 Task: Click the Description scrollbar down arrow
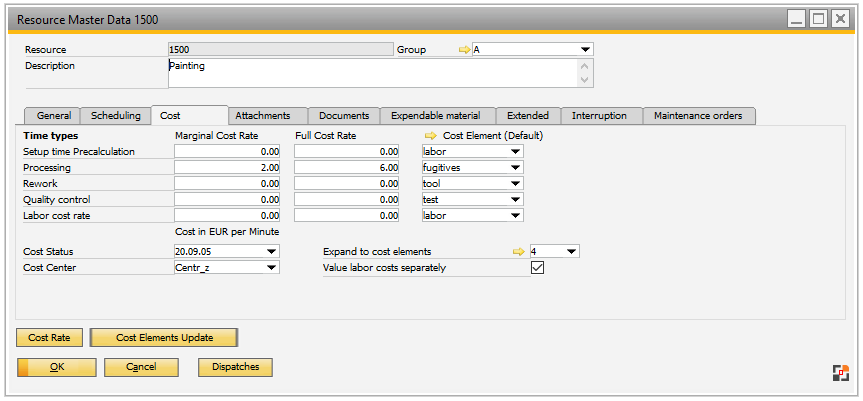(x=585, y=80)
